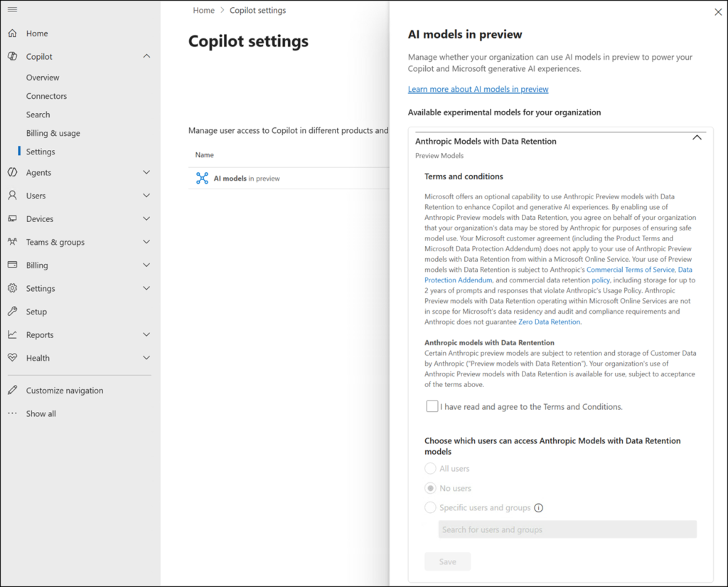Viewport: 728px width, 587px height.
Task: Click the Show all ellipsis icon
Action: [13, 413]
